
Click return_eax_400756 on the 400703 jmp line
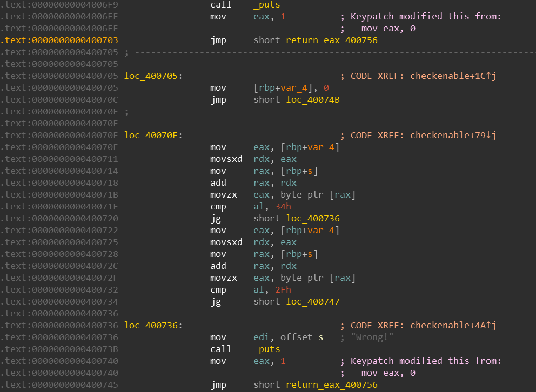coord(332,40)
